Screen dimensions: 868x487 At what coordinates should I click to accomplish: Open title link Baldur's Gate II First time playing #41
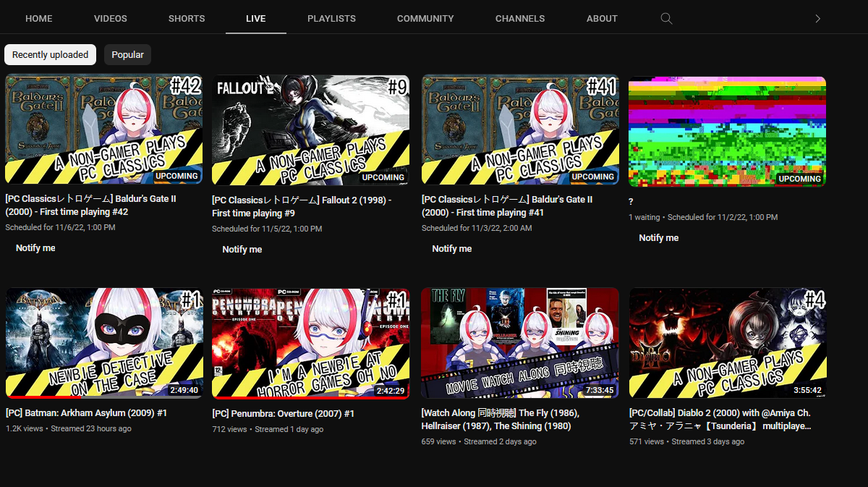pyautogui.click(x=507, y=206)
